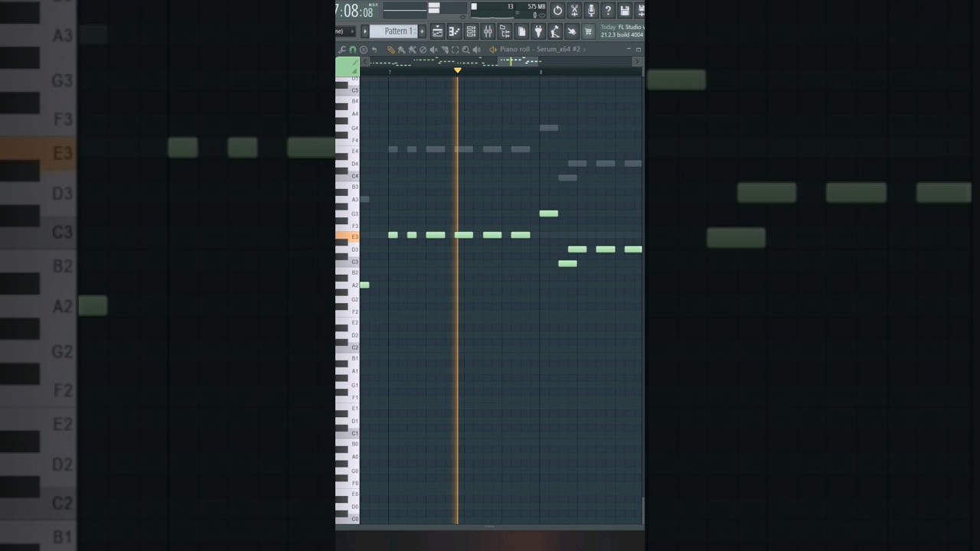The width and height of the screenshot is (980, 551).
Task: Open the Touch controller hand icon
Action: [x=572, y=31]
